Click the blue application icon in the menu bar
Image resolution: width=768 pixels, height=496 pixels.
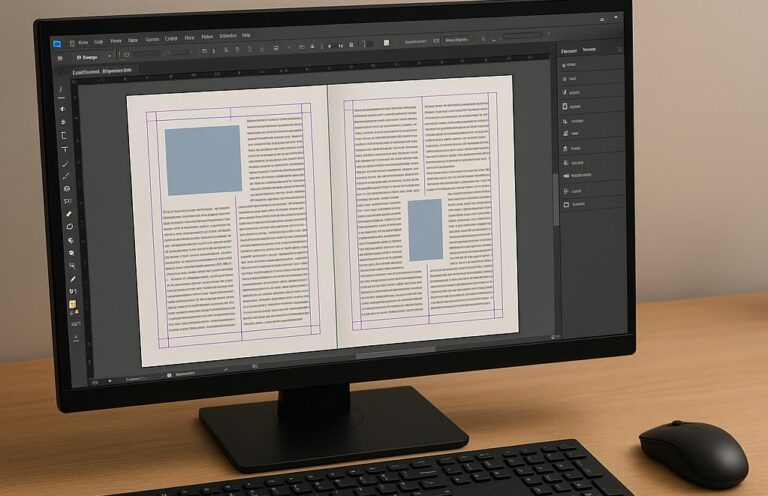click(57, 43)
